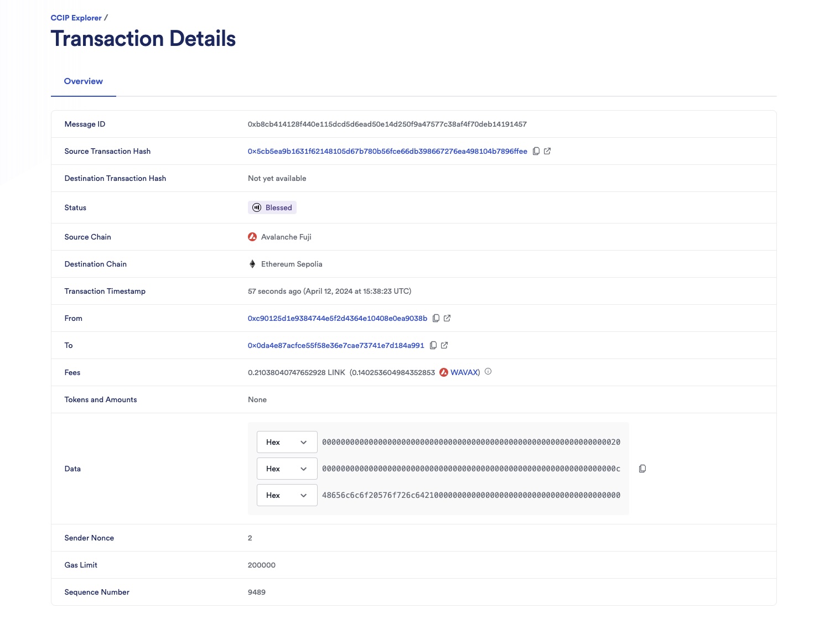This screenshot has height=629, width=840.
Task: Open the CCIP Explorer breadcrumb link
Action: pyautogui.click(x=75, y=17)
